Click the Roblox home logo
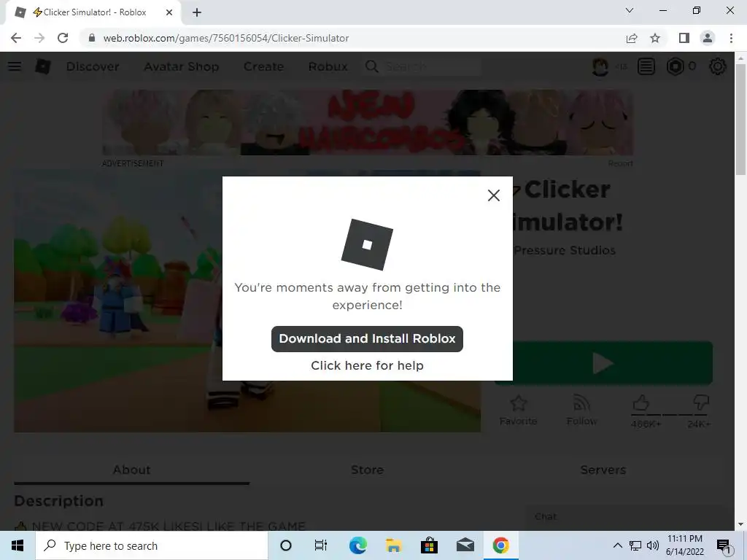The image size is (747, 560). [43, 66]
